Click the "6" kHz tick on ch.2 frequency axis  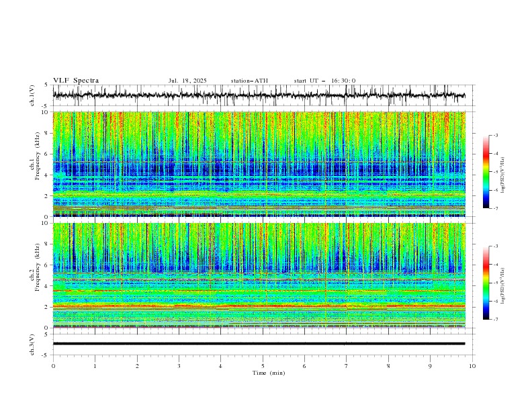pos(47,265)
